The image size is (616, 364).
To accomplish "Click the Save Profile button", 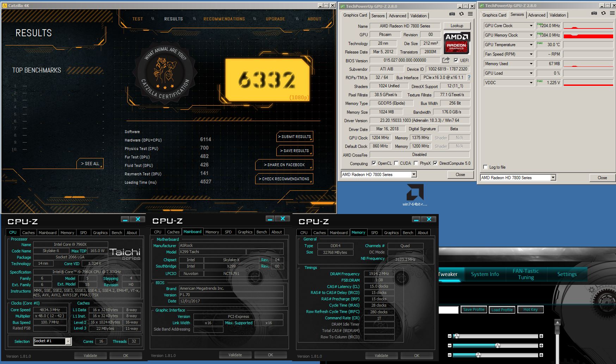I will click(x=474, y=309).
